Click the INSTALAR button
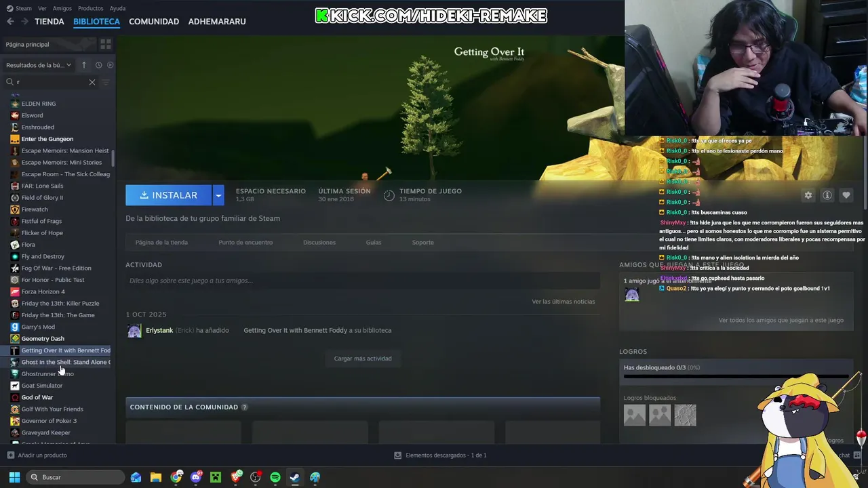Image resolution: width=868 pixels, height=488 pixels. [x=169, y=195]
